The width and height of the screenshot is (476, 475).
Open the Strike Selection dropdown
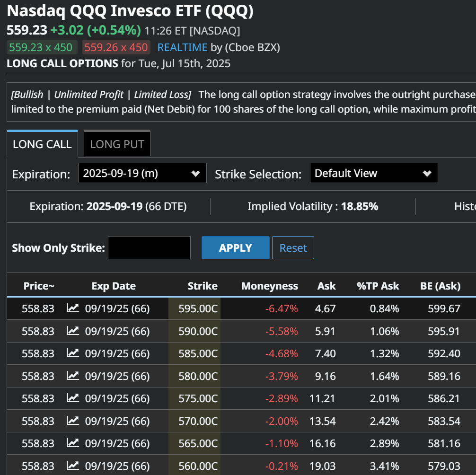pyautogui.click(x=373, y=173)
